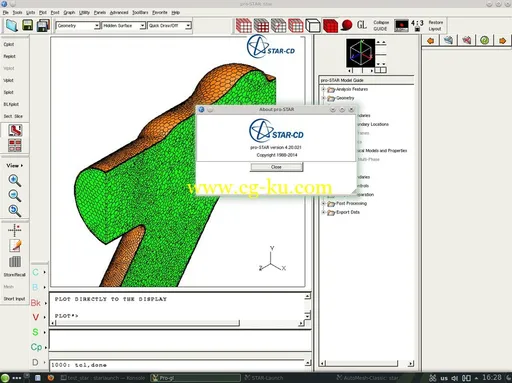Reset zoom with magnifier arrow icon
The width and height of the screenshot is (512, 383).
click(x=14, y=210)
